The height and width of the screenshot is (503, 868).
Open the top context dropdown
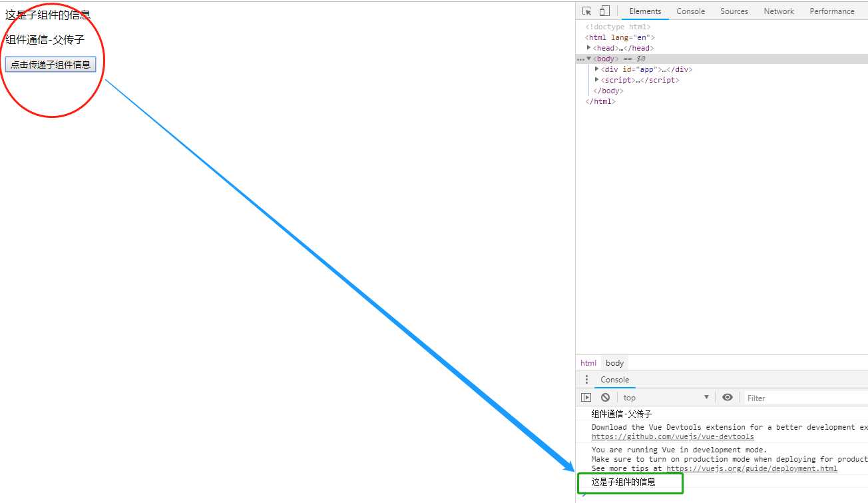coord(666,398)
